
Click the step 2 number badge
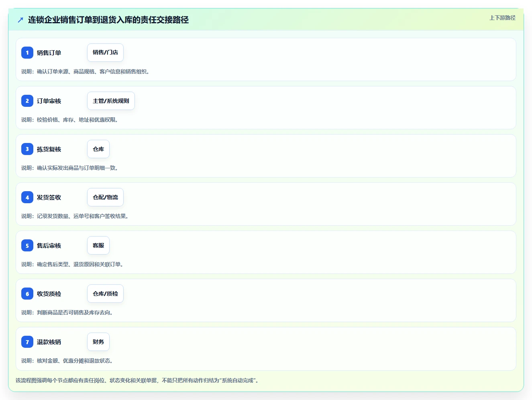point(27,101)
